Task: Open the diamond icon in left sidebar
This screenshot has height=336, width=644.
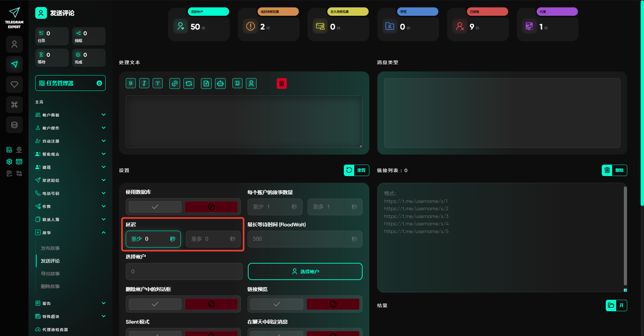Action: click(x=14, y=85)
